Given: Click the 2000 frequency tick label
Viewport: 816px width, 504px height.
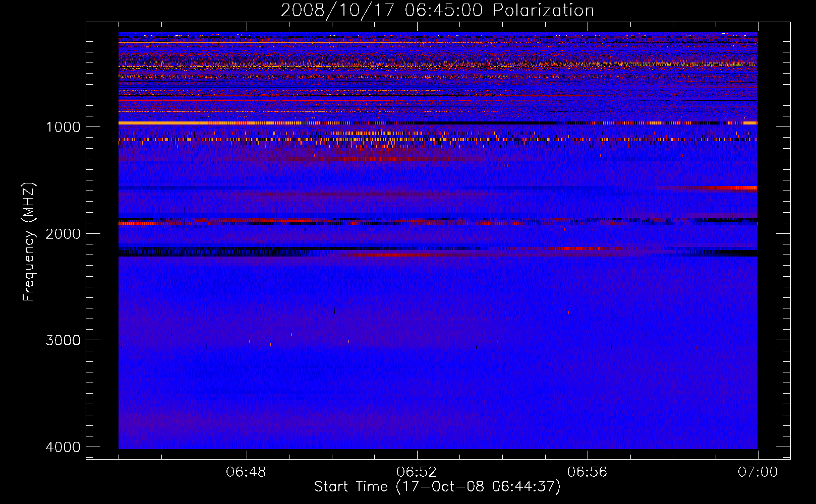Looking at the screenshot, I should [63, 233].
